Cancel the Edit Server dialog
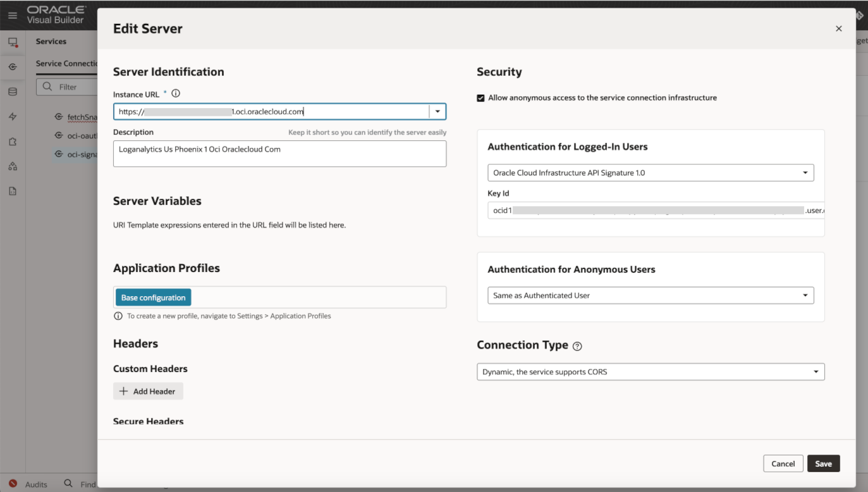868x492 pixels. [783, 464]
